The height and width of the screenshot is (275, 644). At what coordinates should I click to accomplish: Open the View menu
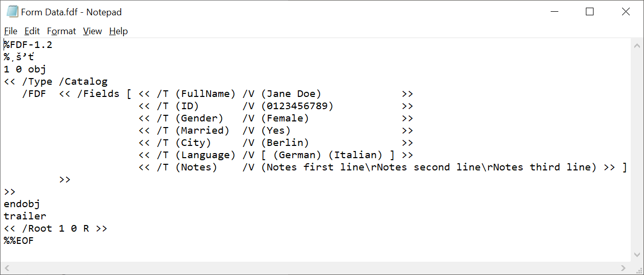[x=92, y=31]
